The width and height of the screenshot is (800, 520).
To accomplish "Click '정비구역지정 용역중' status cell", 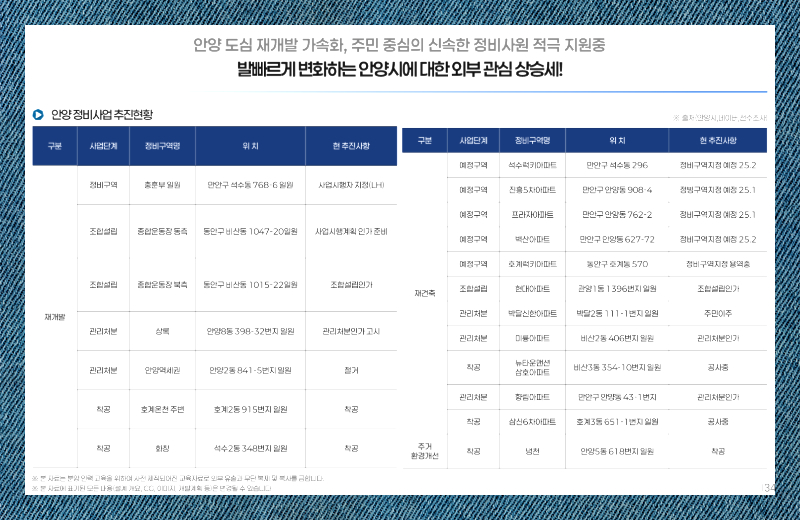I will pyautogui.click(x=718, y=264).
